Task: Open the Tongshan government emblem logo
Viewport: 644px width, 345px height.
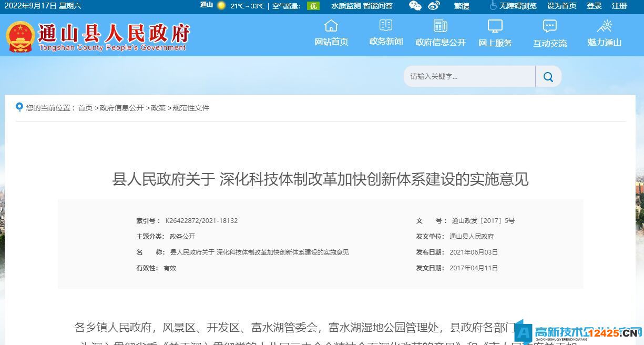Action: 21,35
